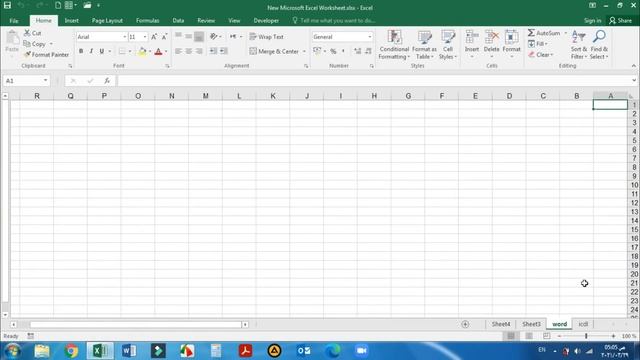Toggle Align Right

click(199, 51)
